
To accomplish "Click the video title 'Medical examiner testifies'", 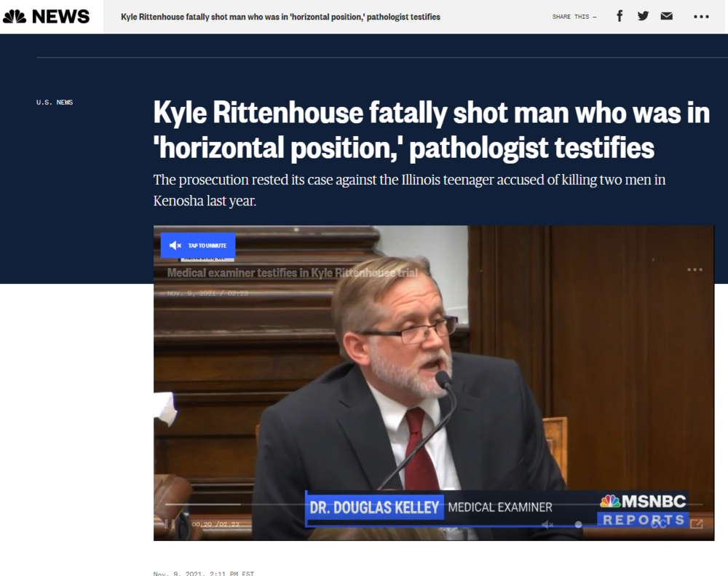I will point(292,273).
